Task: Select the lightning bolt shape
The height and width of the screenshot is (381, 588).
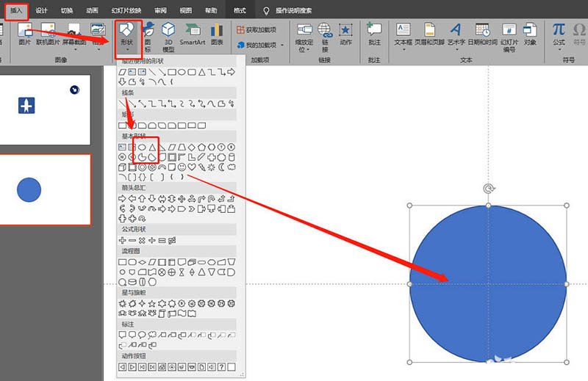Action: point(201,167)
